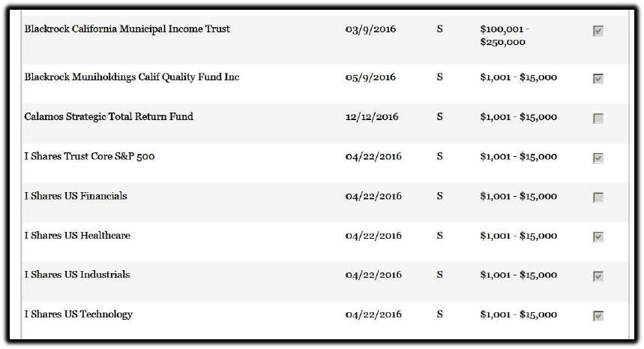Toggle checkbox for I Shares US Technology
This screenshot has width=644, height=349.
click(x=598, y=316)
